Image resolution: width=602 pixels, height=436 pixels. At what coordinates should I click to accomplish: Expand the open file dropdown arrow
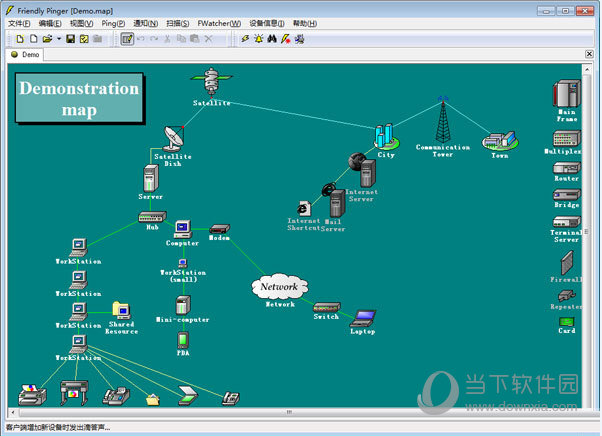click(59, 38)
